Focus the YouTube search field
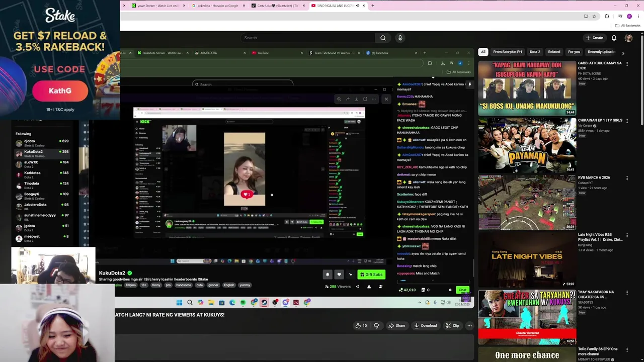The width and height of the screenshot is (644, 362). (x=307, y=38)
